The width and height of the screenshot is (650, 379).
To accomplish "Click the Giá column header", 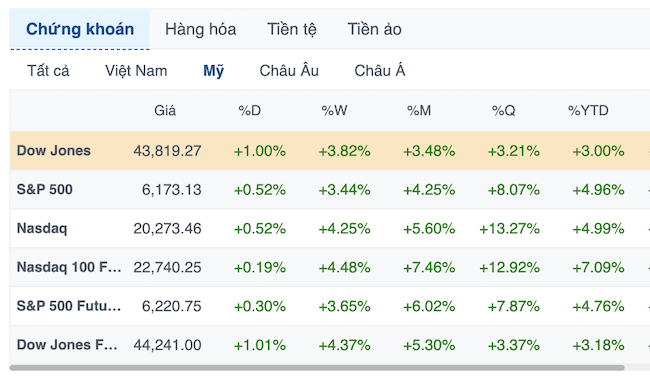I will (165, 111).
